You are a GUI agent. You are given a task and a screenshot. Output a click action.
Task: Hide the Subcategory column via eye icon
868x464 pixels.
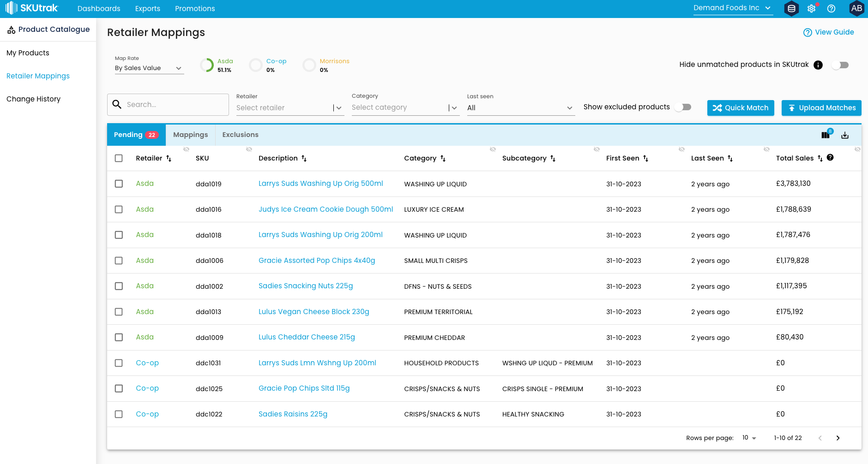[597, 149]
